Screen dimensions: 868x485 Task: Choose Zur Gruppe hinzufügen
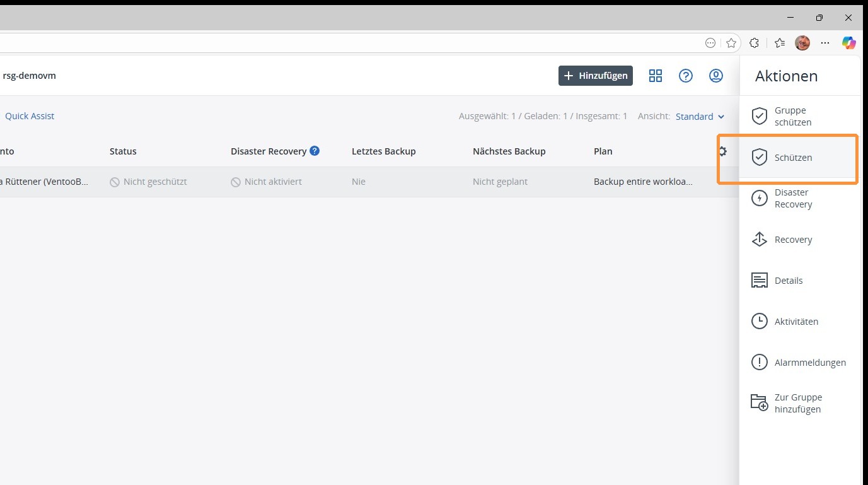click(x=800, y=404)
